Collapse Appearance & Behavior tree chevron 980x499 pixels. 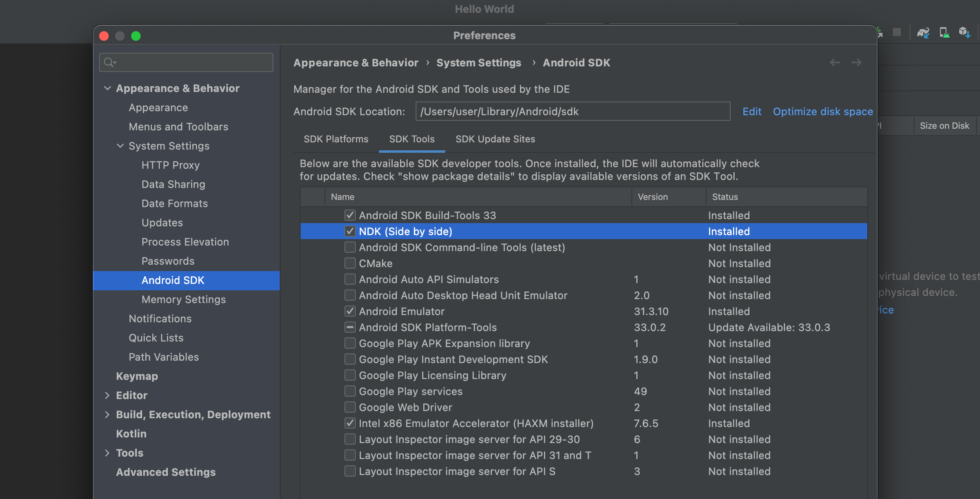click(107, 88)
